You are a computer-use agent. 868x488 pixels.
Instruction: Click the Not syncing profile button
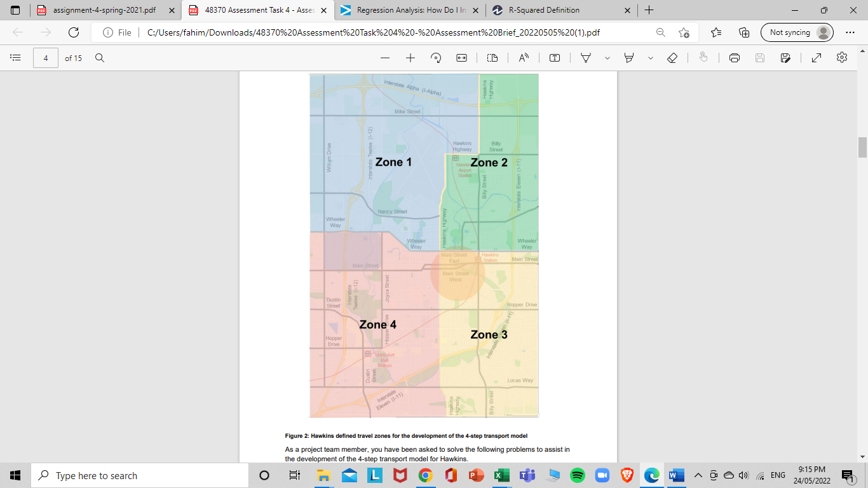[797, 32]
